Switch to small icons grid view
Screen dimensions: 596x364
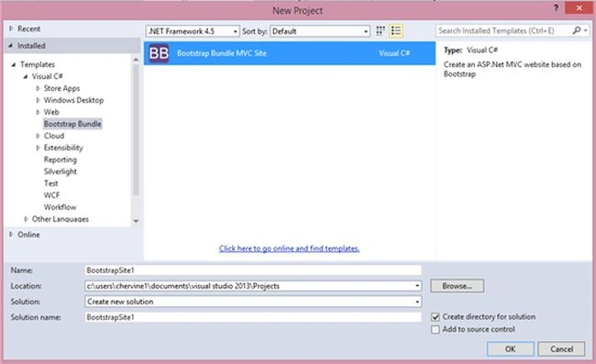tap(381, 31)
